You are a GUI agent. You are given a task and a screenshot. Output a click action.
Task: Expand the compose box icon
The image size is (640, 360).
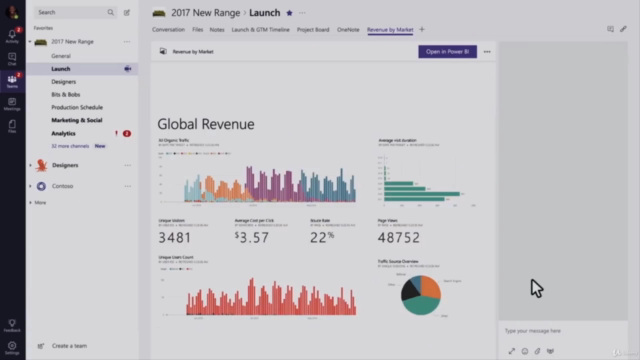[x=511, y=351]
